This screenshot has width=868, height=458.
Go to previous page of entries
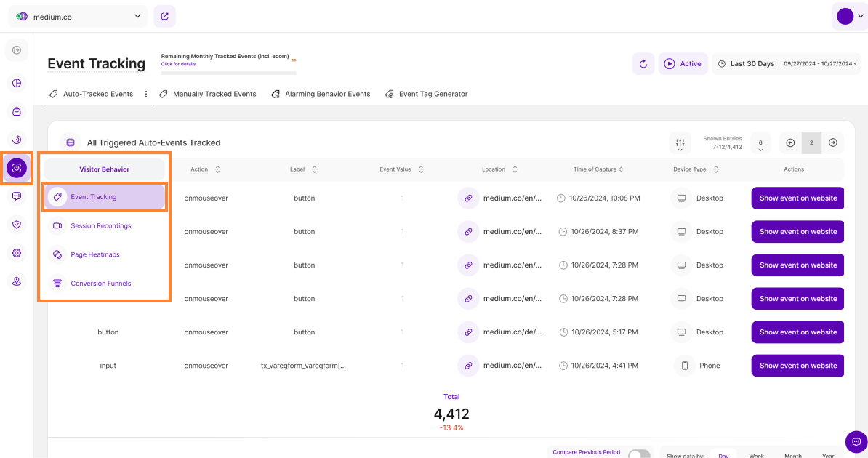tap(790, 143)
